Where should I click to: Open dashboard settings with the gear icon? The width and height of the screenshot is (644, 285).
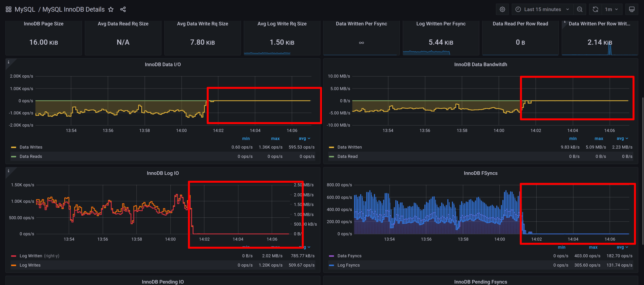point(502,9)
